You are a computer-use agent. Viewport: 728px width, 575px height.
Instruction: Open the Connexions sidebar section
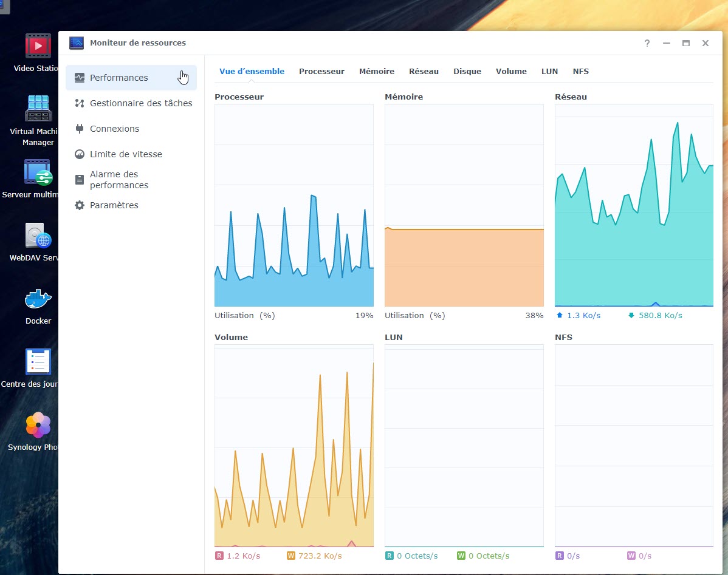[114, 129]
